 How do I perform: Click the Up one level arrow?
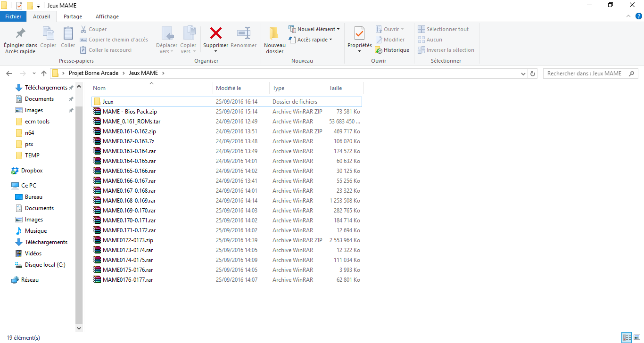44,73
